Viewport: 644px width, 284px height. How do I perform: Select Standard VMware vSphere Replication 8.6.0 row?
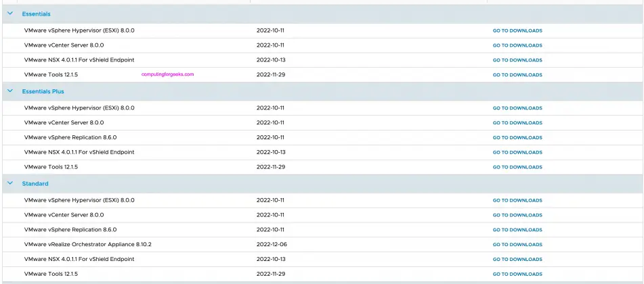click(70, 230)
